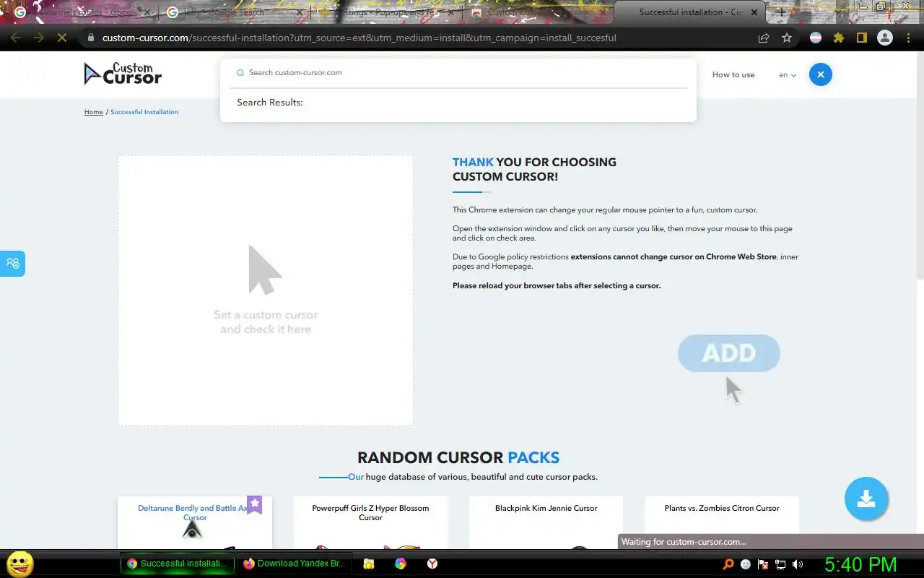Open the Yandex browser taskbar icon
The width and height of the screenshot is (924, 578).
pyautogui.click(x=432, y=564)
